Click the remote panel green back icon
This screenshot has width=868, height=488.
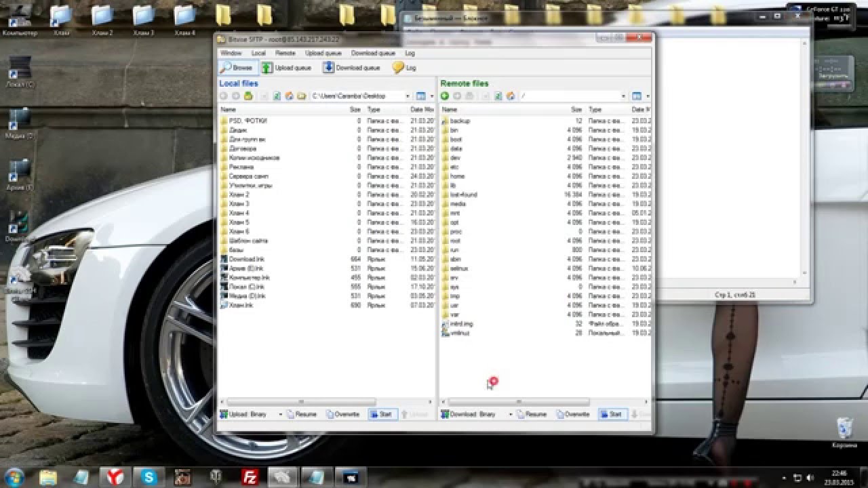445,96
